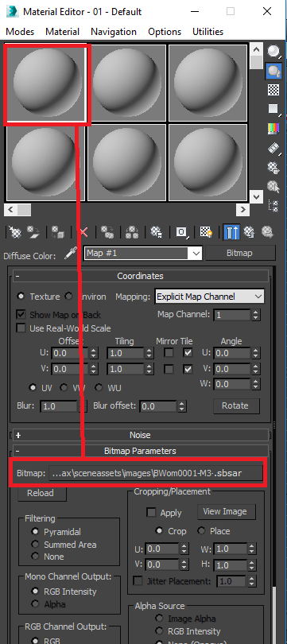Expand the Noise rollout

point(141,435)
